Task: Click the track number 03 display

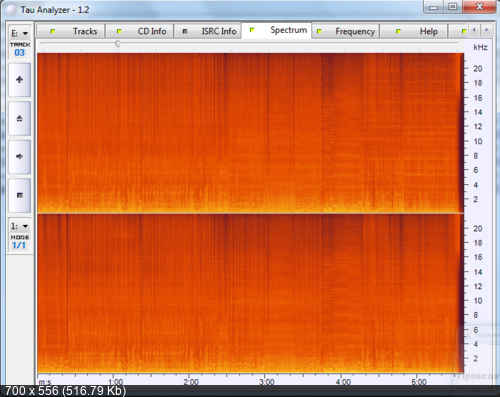Action: pos(20,53)
